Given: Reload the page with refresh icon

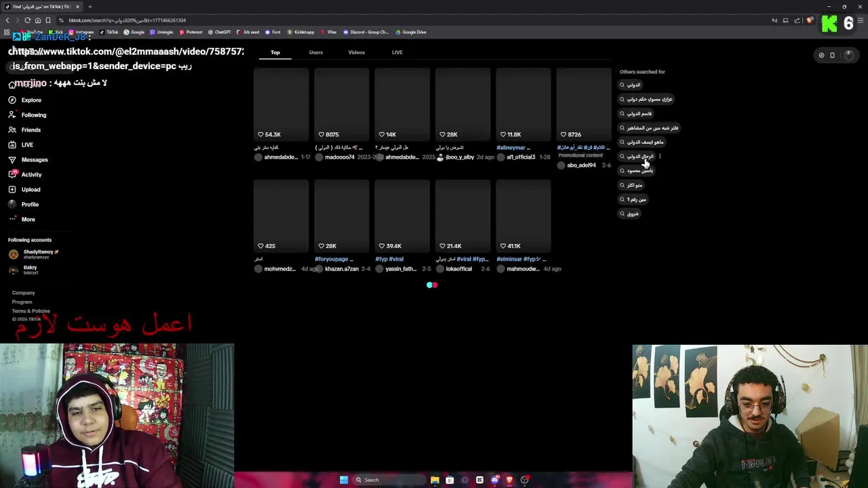Looking at the screenshot, I should (27, 20).
